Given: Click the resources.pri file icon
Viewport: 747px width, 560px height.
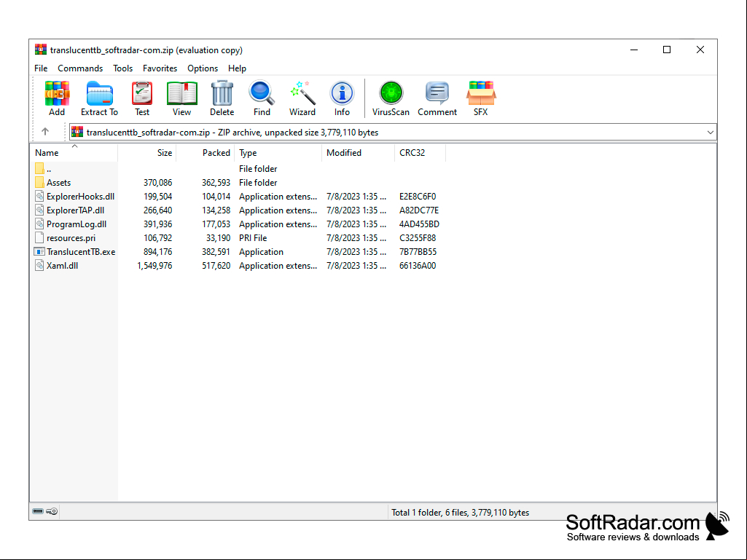Looking at the screenshot, I should pos(39,237).
